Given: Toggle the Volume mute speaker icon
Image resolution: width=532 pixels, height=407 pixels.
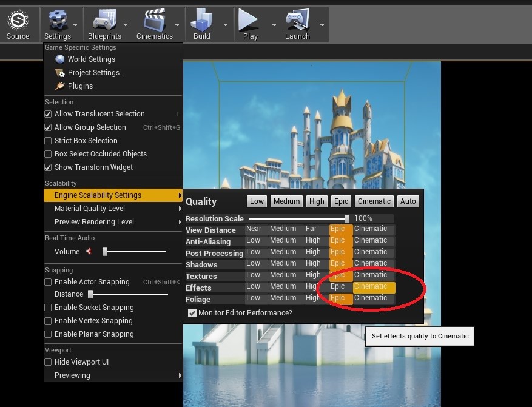Looking at the screenshot, I should point(89,251).
